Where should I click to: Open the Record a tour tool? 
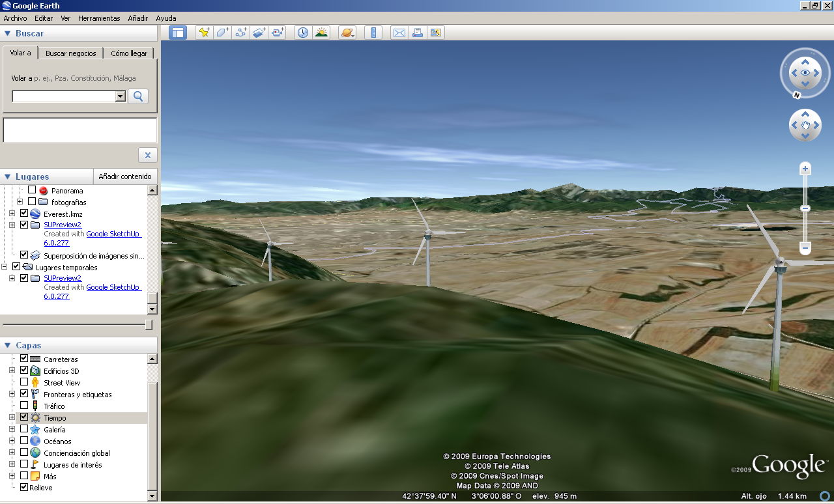point(278,32)
